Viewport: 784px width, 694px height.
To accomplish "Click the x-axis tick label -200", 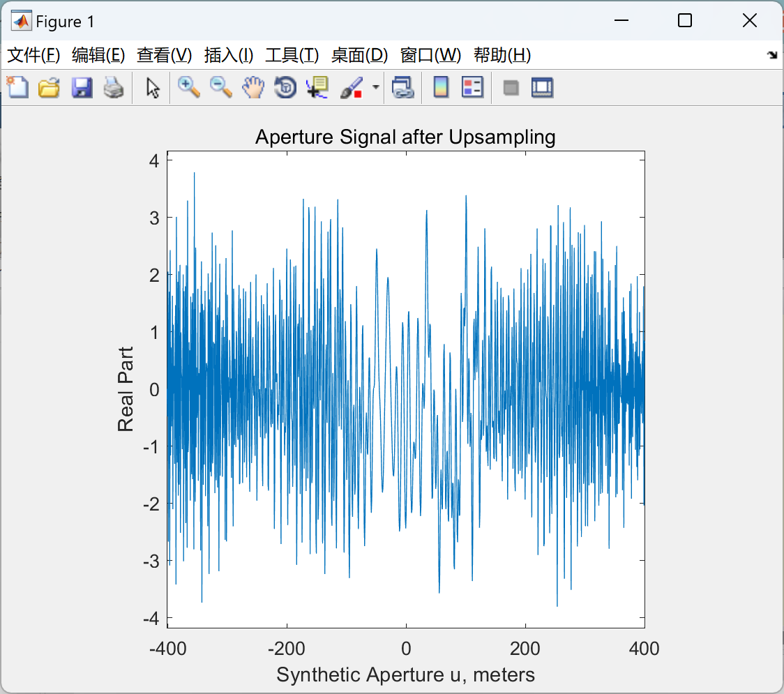I will (x=287, y=649).
